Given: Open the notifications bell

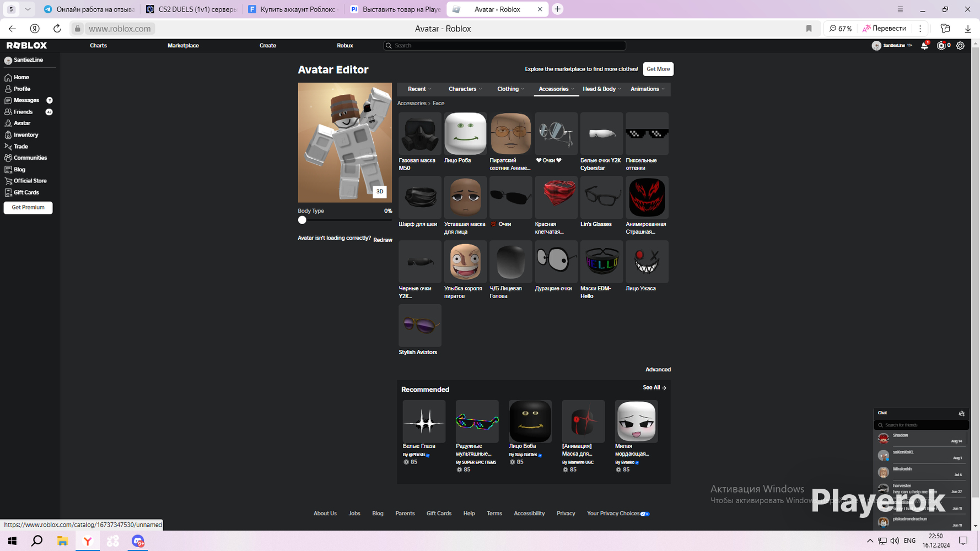Looking at the screenshot, I should (924, 46).
